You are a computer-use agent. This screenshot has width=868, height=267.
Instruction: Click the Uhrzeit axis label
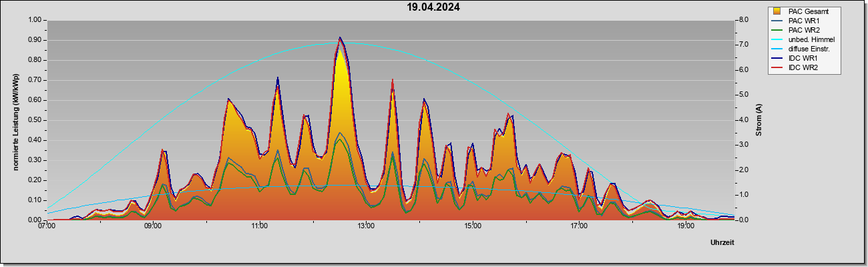(722, 243)
